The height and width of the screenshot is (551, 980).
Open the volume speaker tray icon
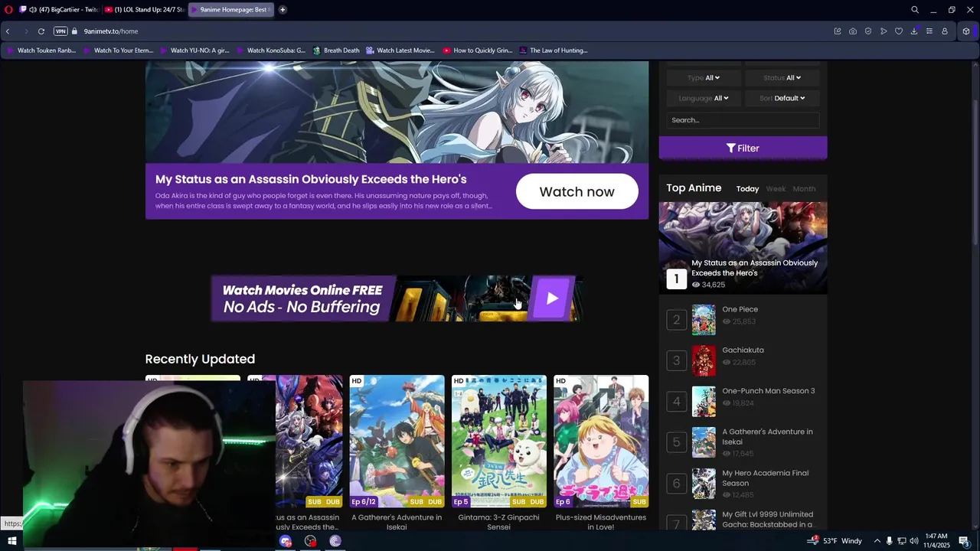click(x=913, y=541)
